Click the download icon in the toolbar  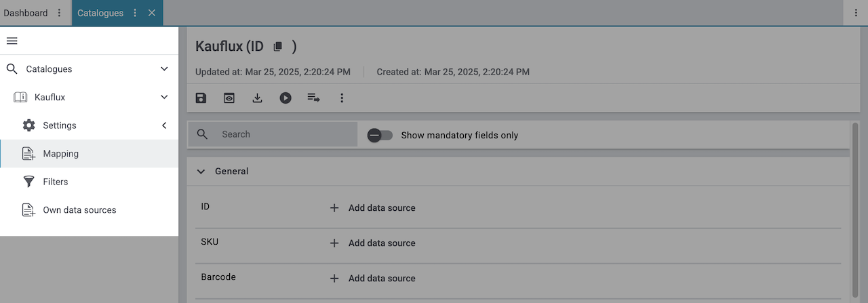click(x=257, y=98)
